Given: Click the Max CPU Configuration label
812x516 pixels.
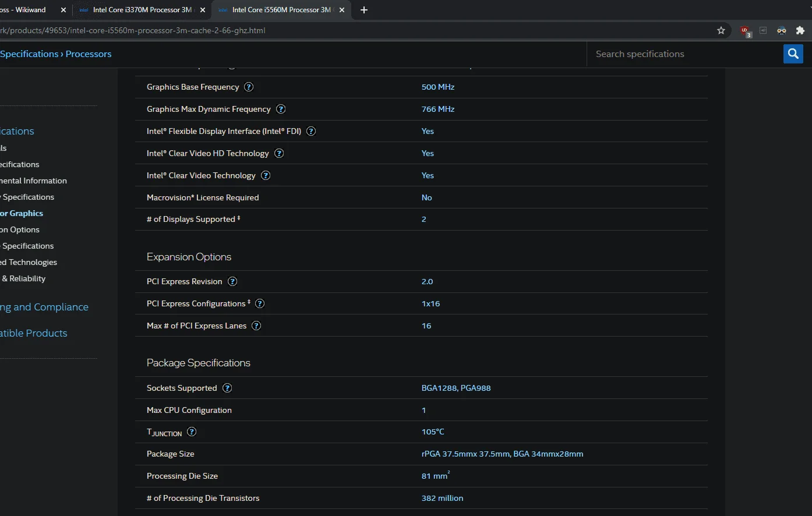Looking at the screenshot, I should [x=189, y=410].
